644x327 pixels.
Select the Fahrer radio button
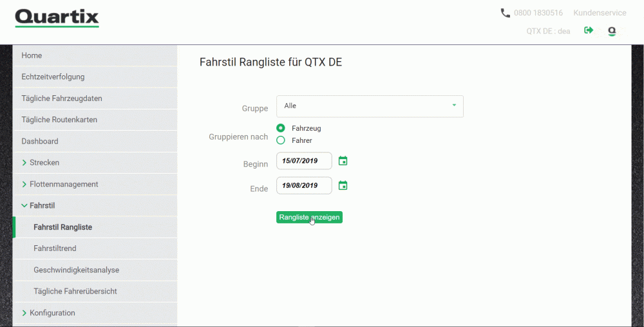[x=281, y=140]
